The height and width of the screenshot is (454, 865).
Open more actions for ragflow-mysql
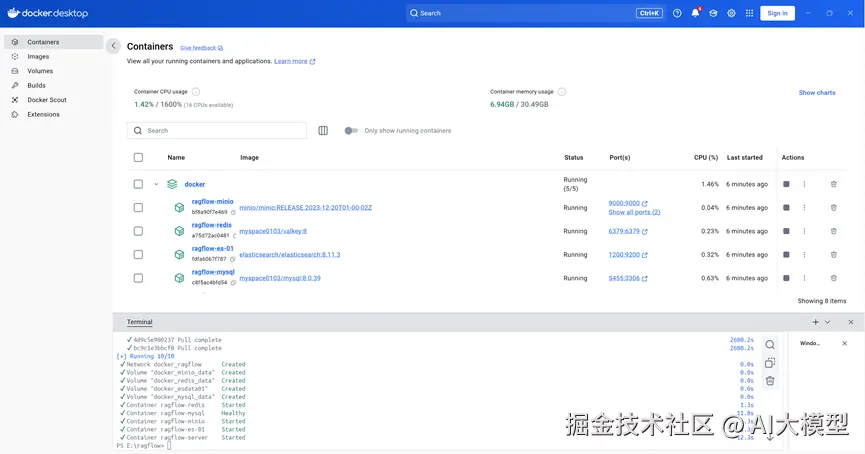(804, 278)
